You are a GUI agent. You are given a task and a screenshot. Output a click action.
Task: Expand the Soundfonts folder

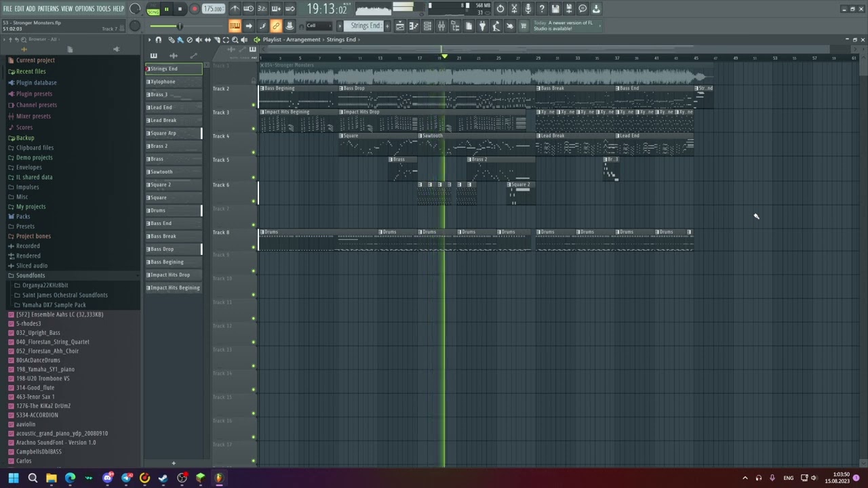pyautogui.click(x=31, y=275)
